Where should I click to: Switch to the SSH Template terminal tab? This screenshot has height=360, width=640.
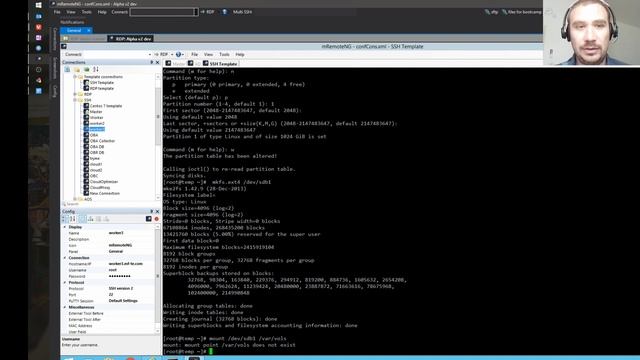pos(220,64)
